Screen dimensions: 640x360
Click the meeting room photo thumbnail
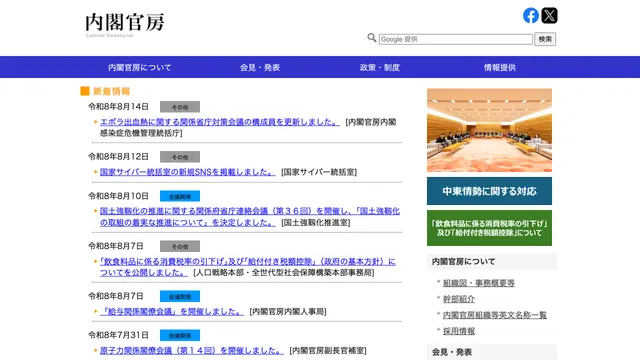click(489, 130)
